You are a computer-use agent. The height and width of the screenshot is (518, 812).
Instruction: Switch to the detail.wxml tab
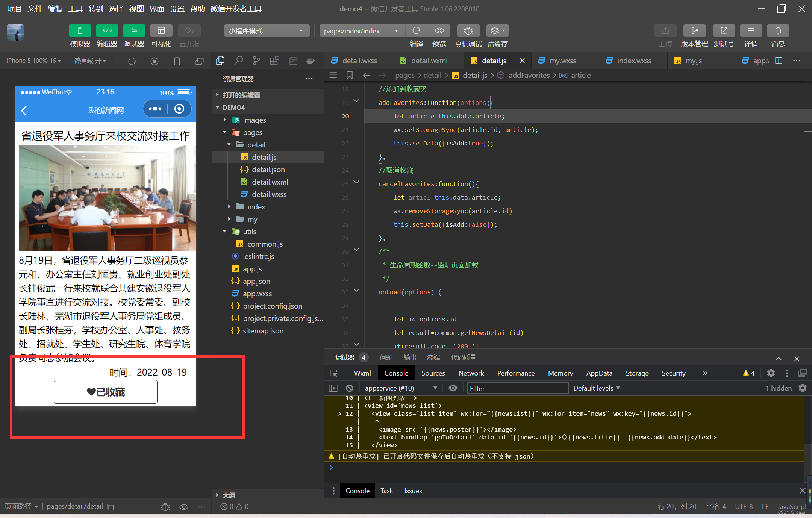[x=429, y=61]
